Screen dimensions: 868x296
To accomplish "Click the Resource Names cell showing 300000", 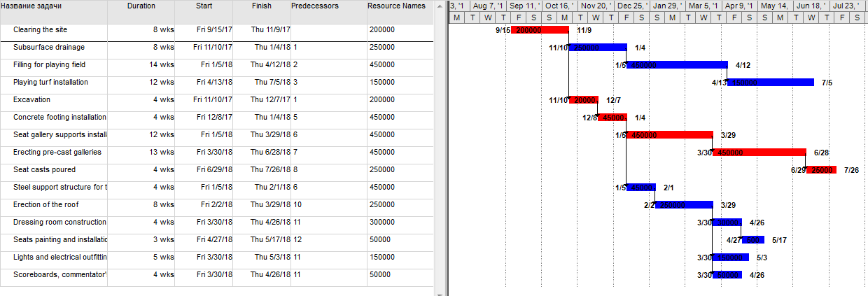I will (396, 223).
